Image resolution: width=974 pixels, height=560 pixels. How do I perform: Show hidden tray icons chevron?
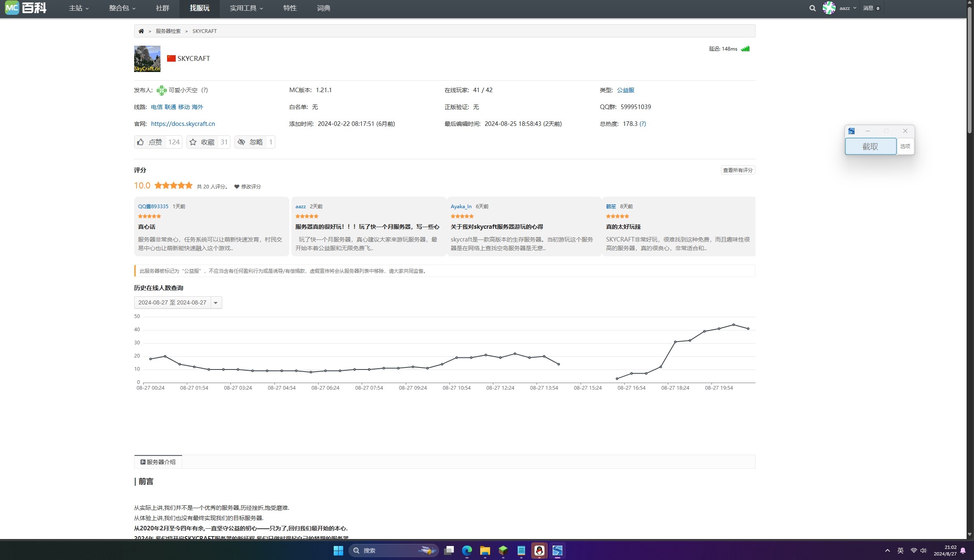[x=887, y=551]
